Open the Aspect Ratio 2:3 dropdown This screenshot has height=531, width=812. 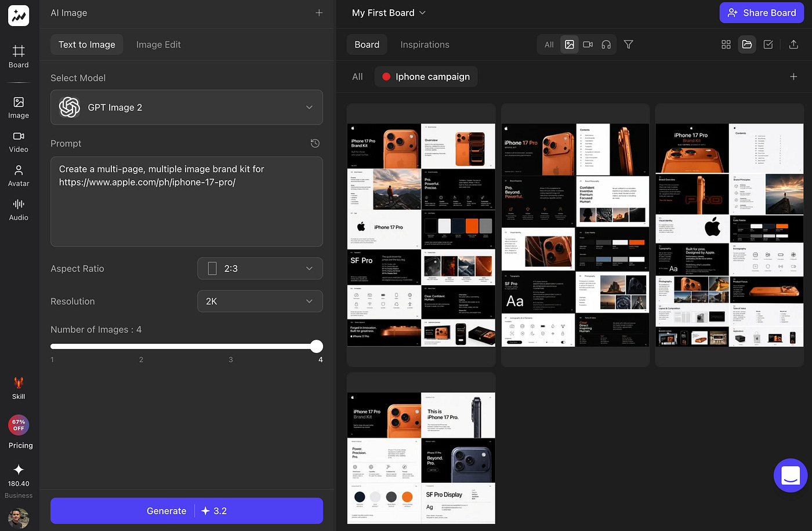pos(260,268)
